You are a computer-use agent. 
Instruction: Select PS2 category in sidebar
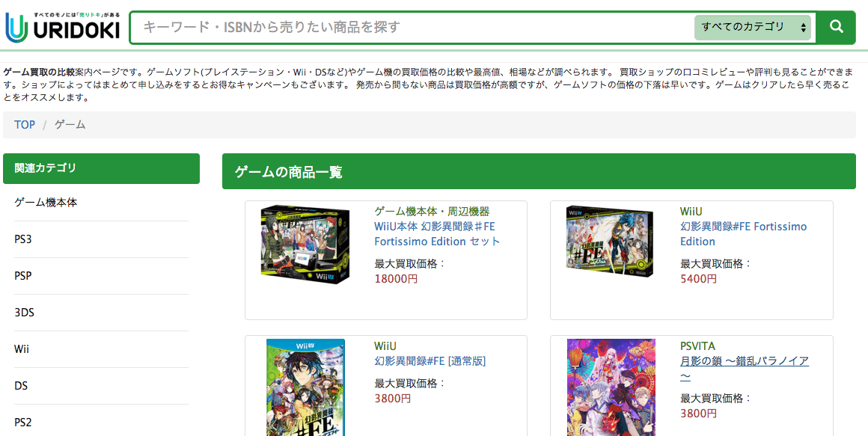(22, 423)
